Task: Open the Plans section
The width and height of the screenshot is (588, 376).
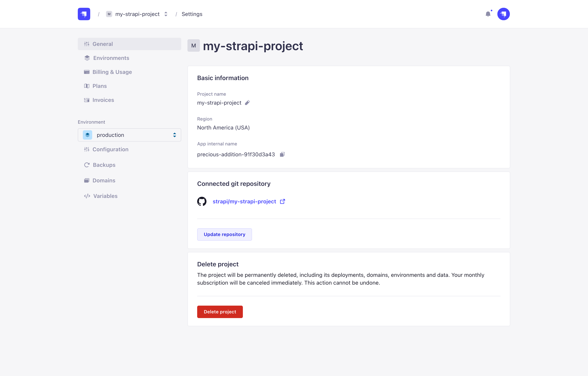Action: click(99, 86)
